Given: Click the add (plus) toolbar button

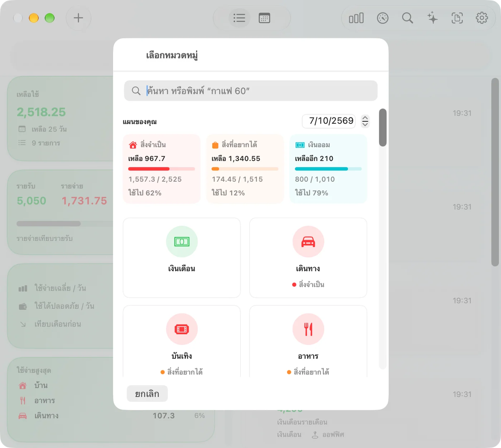Looking at the screenshot, I should [x=78, y=18].
